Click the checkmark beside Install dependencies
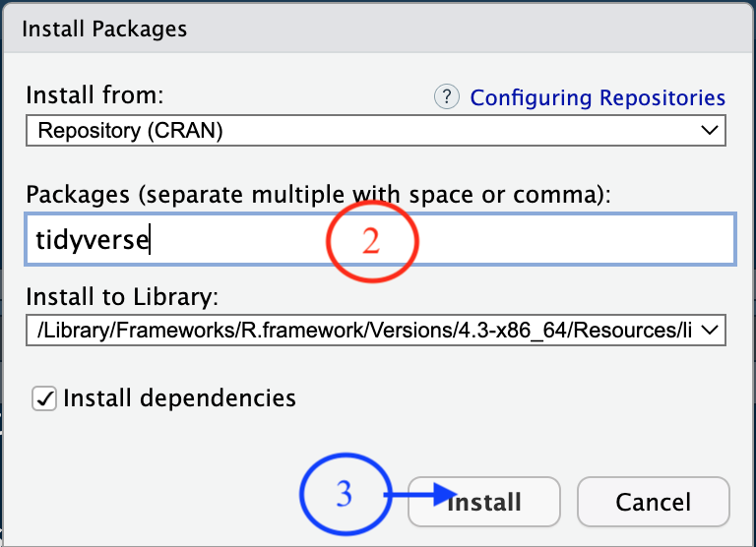This screenshot has height=547, width=756. 44,398
